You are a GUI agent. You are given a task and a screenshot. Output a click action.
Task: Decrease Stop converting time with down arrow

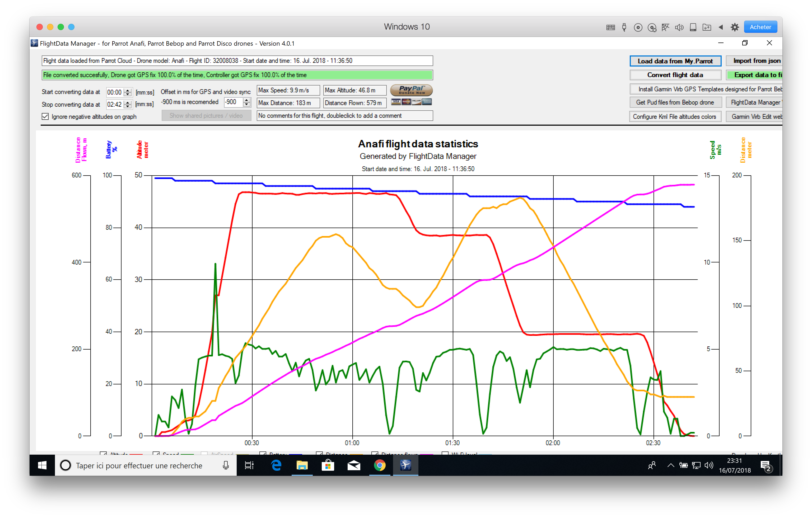coord(128,107)
